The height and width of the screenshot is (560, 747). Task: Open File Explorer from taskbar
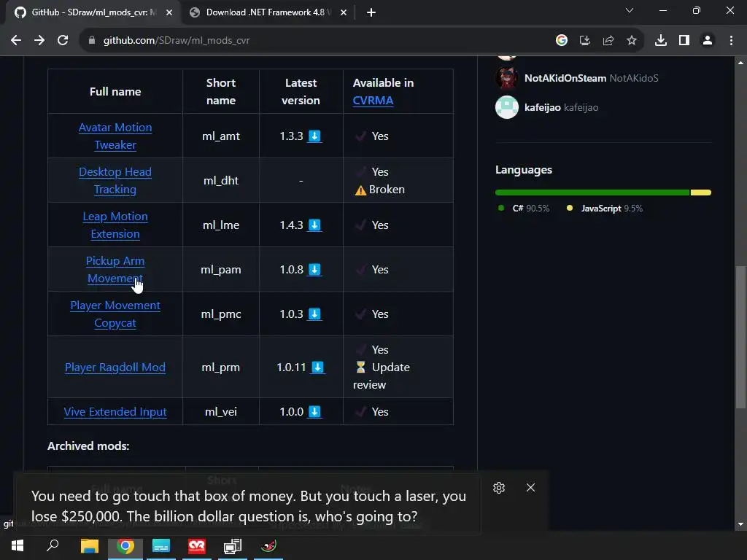click(x=89, y=546)
